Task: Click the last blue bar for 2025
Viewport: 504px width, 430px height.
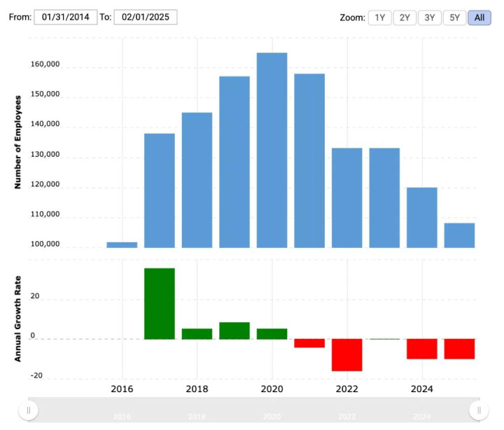Action: tap(459, 235)
